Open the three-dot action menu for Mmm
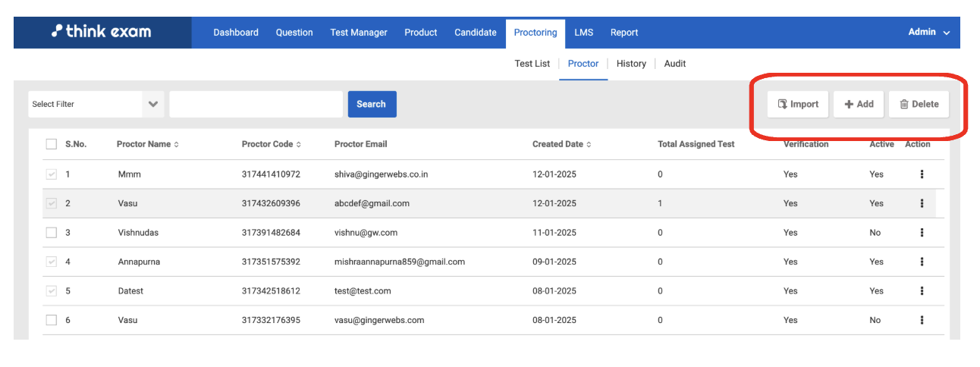Viewport: 980px width, 367px height. 922,174
